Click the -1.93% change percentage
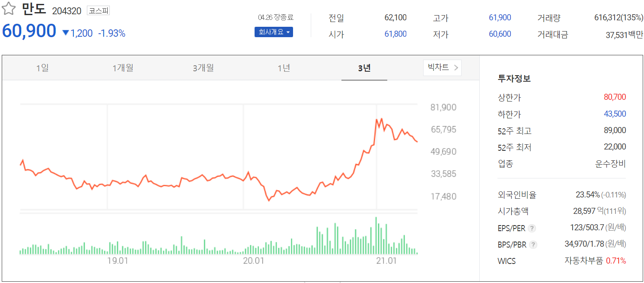644x283 pixels. [112, 33]
